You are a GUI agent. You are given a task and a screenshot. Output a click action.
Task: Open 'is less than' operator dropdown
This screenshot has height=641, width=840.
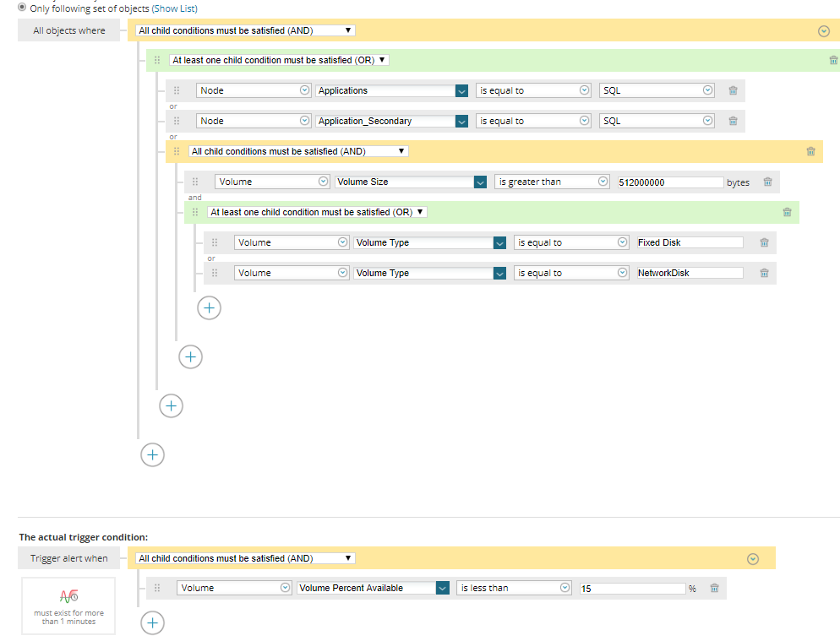pyautogui.click(x=514, y=588)
